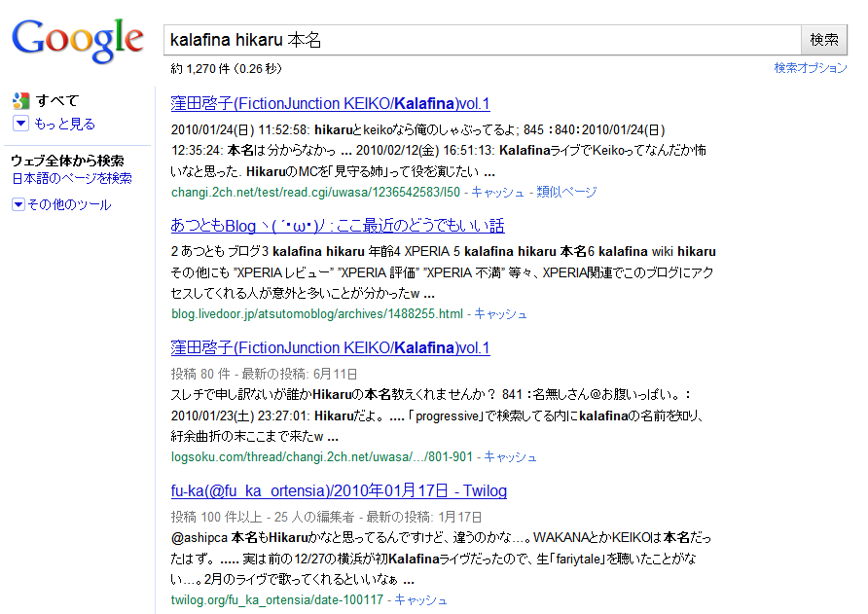Click 投稿 100 件以上 metadata line

click(326, 517)
